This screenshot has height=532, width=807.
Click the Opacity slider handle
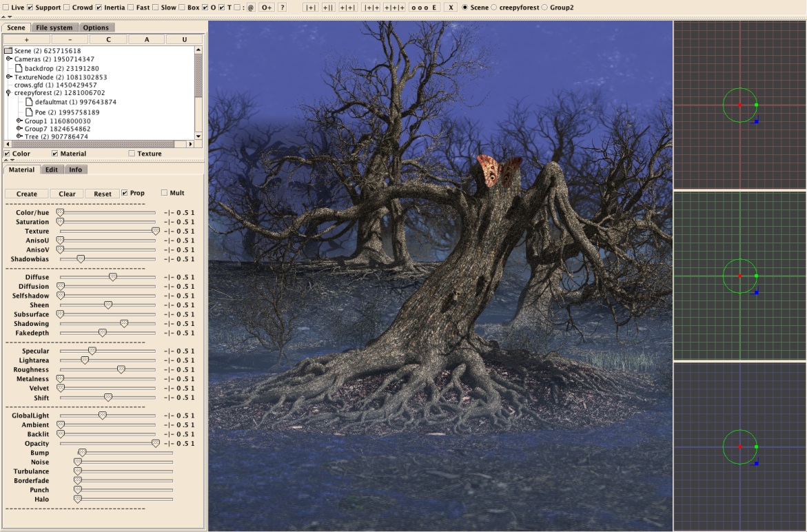156,444
